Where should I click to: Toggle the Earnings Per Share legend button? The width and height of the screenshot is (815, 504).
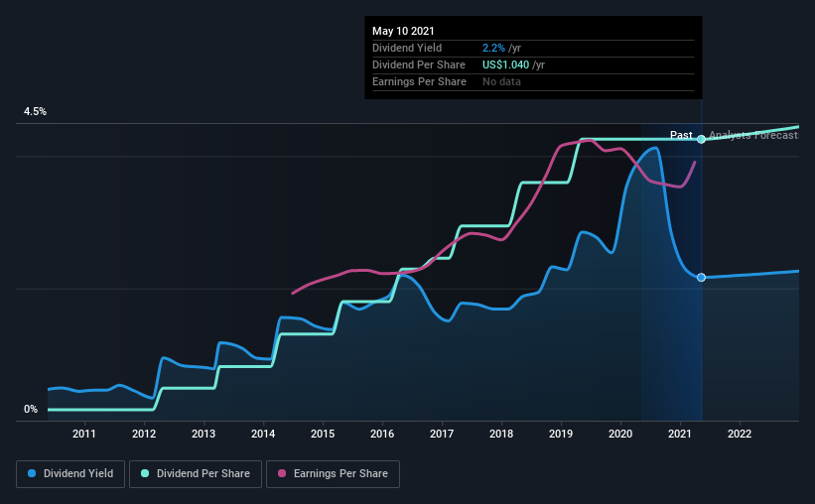tap(333, 474)
